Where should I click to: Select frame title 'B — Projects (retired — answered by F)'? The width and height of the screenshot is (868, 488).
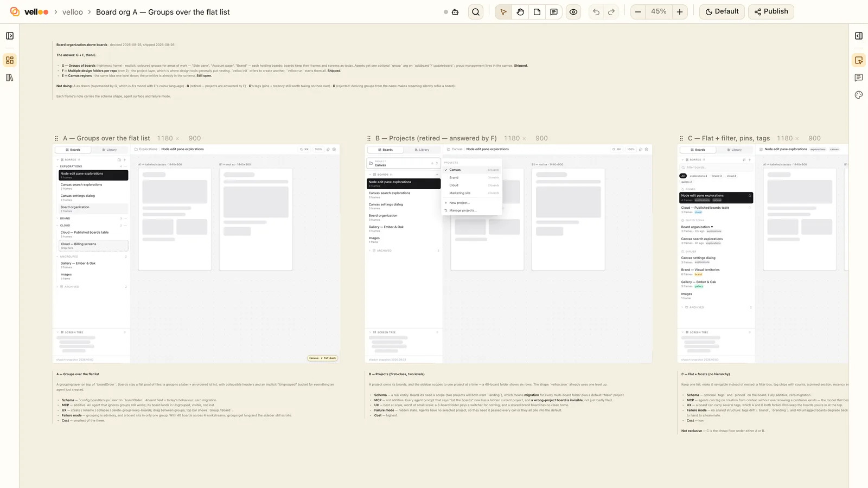pyautogui.click(x=436, y=138)
